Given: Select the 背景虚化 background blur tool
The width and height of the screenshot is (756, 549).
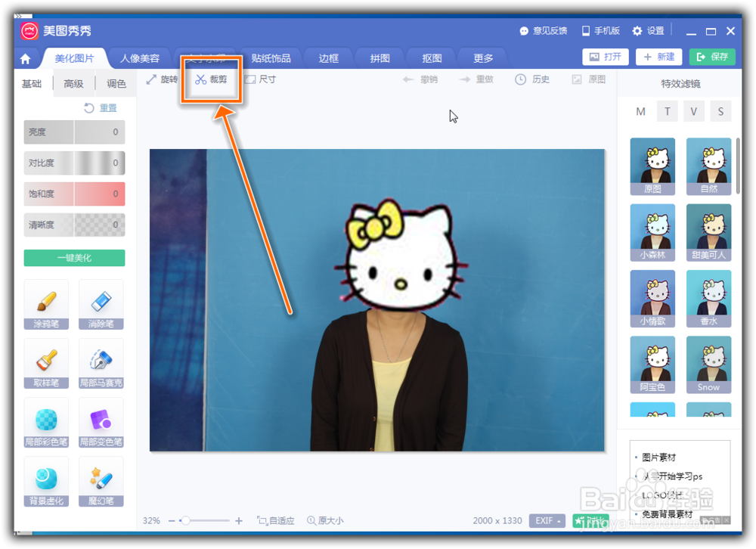Looking at the screenshot, I should [x=46, y=482].
